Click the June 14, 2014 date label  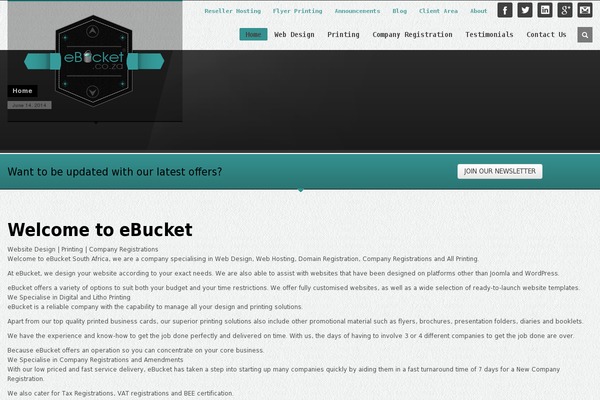pos(29,105)
